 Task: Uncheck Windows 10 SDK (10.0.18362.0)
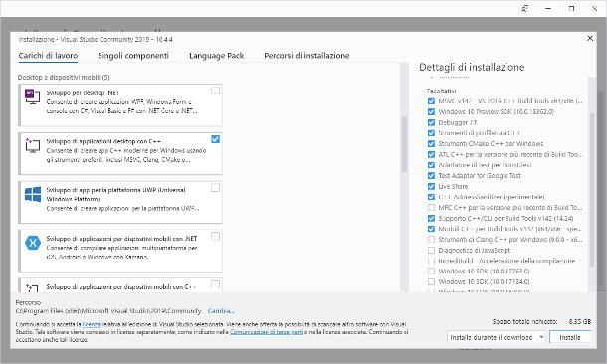431,111
